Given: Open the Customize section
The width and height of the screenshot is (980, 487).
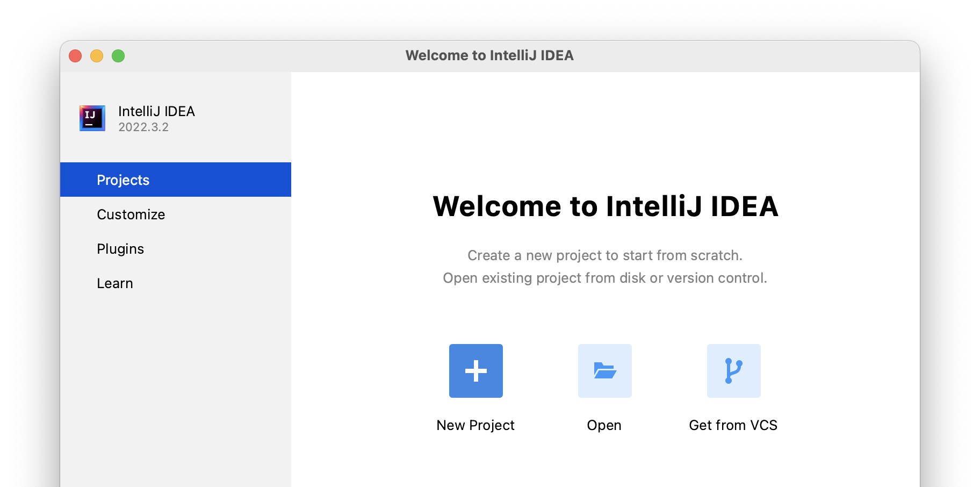Looking at the screenshot, I should (176, 214).
